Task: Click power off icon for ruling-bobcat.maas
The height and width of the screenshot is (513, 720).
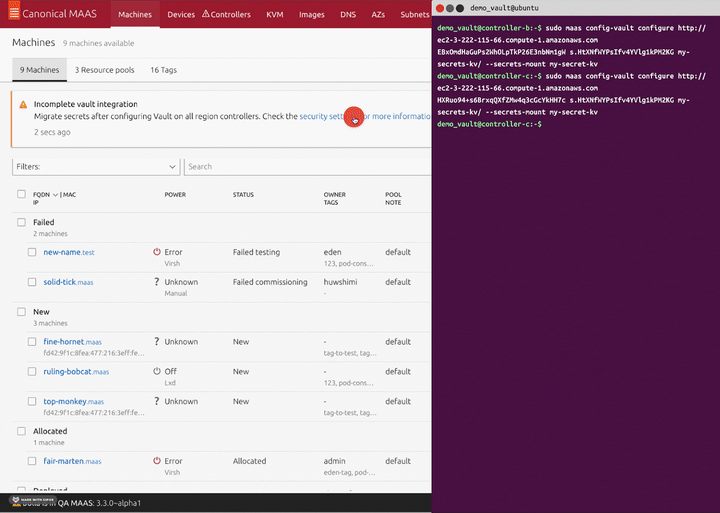Action: [x=157, y=371]
